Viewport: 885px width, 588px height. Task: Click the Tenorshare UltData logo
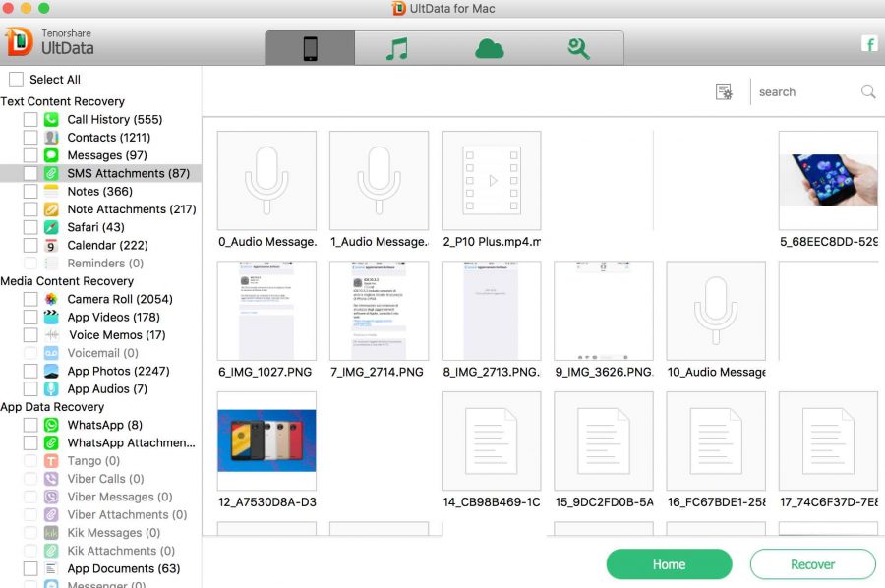point(50,42)
